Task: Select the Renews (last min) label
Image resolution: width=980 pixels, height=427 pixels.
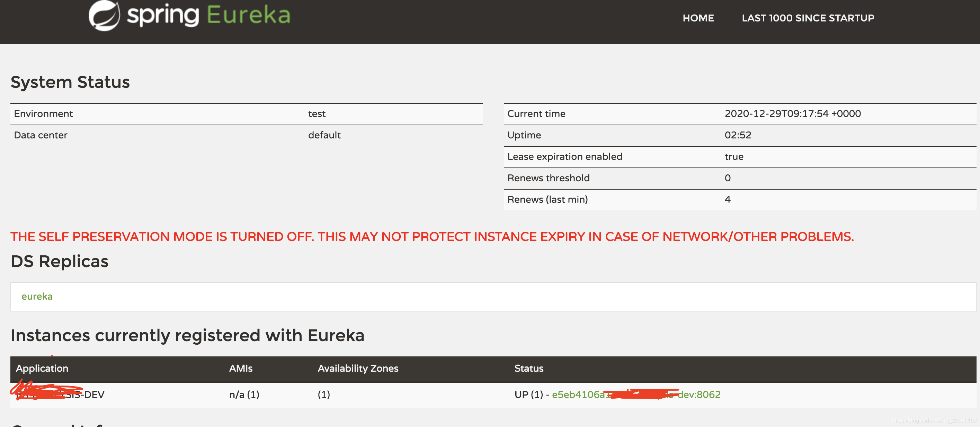Action: 547,199
